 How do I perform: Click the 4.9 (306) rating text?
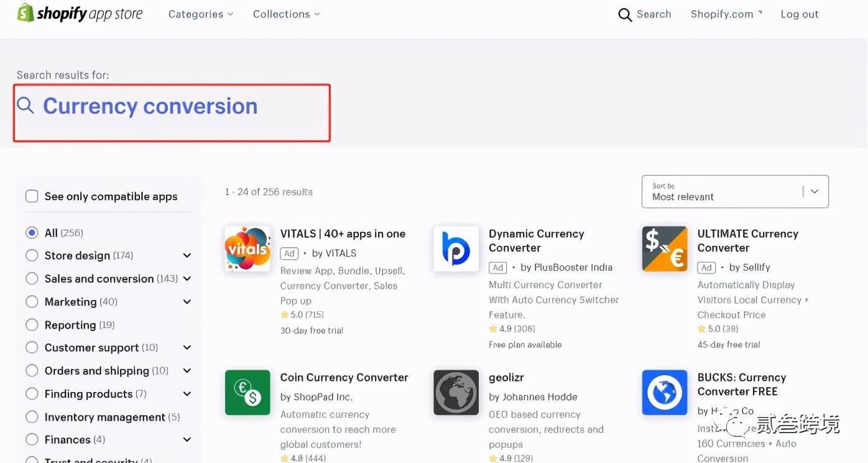coord(512,329)
